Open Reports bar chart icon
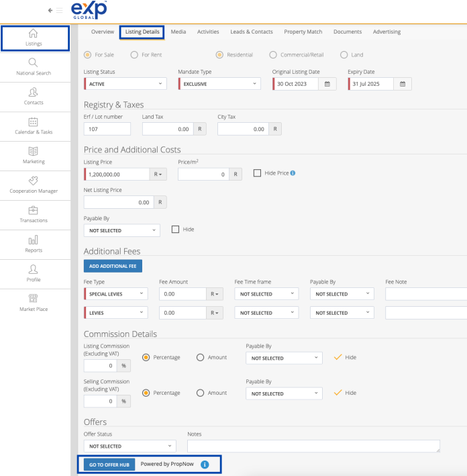Screen dimensions: 467x476 [x=34, y=240]
